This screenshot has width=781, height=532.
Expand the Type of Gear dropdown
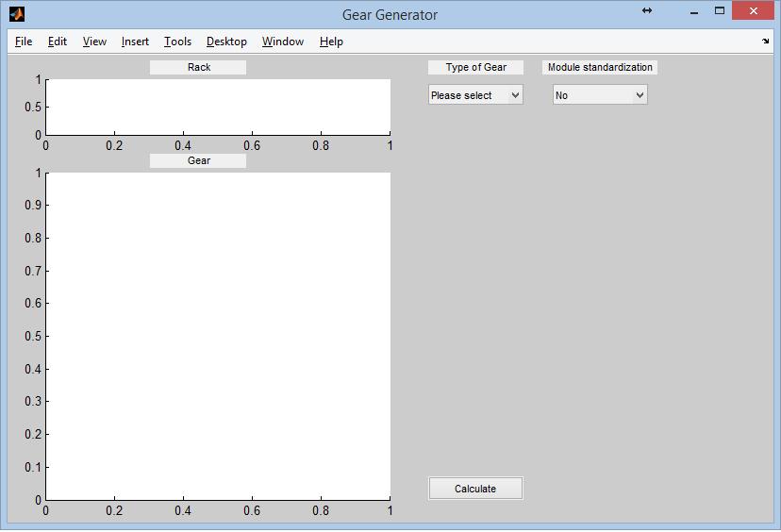tap(475, 95)
